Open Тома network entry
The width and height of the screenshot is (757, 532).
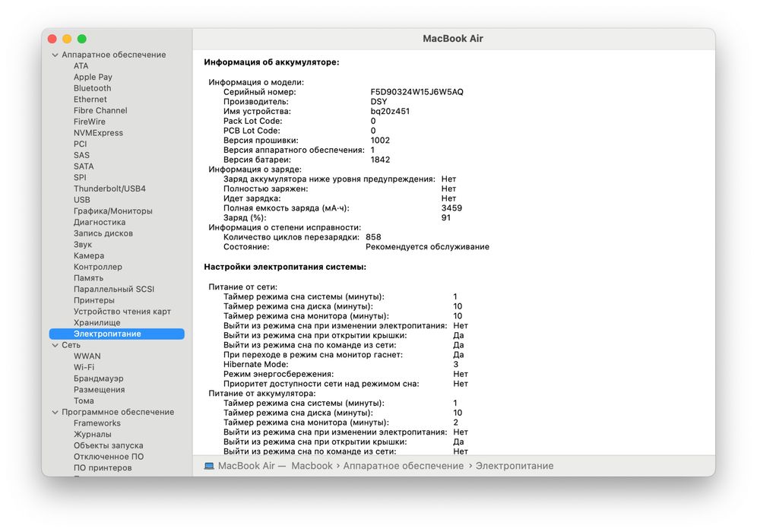tap(84, 401)
